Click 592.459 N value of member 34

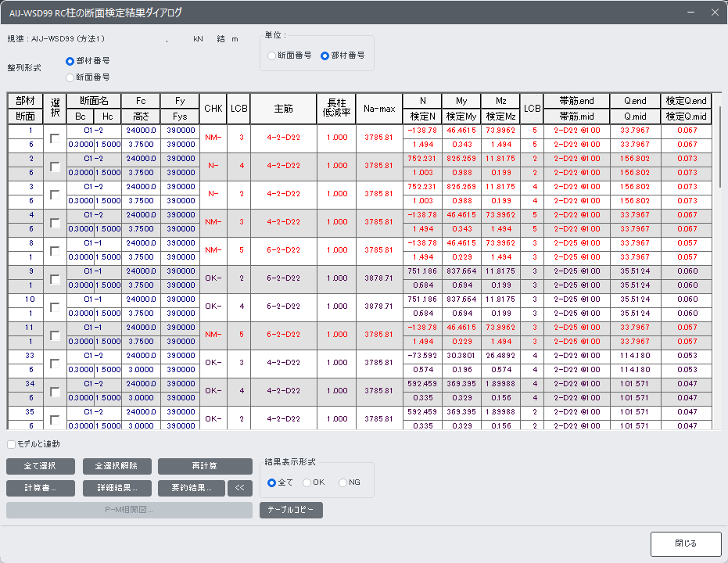422,384
